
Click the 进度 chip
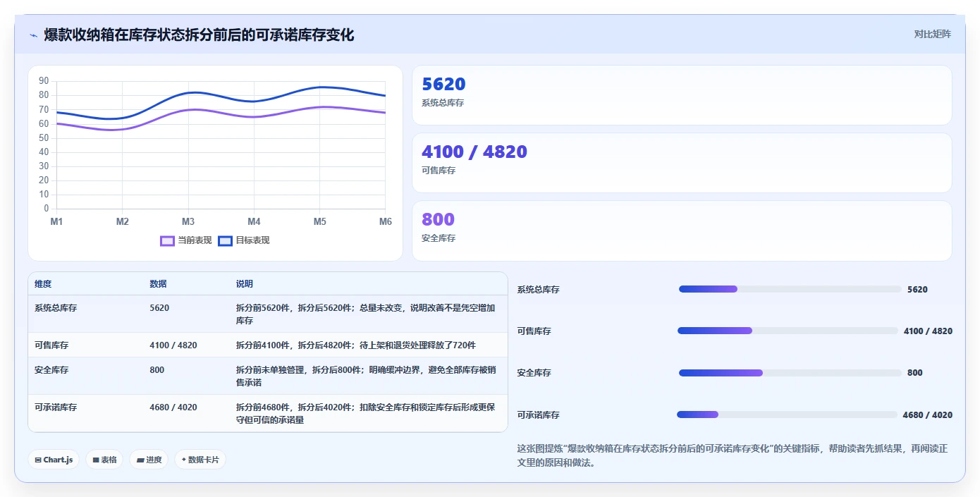coord(149,460)
